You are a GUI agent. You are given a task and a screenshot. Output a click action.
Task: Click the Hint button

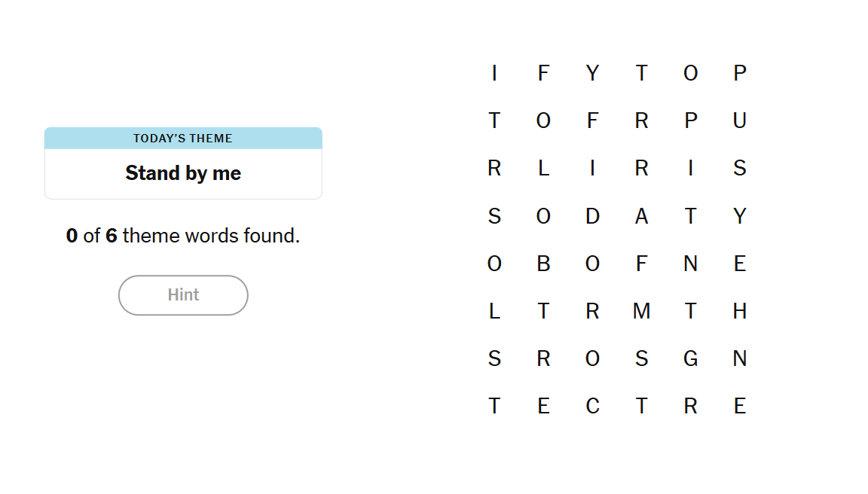(183, 295)
